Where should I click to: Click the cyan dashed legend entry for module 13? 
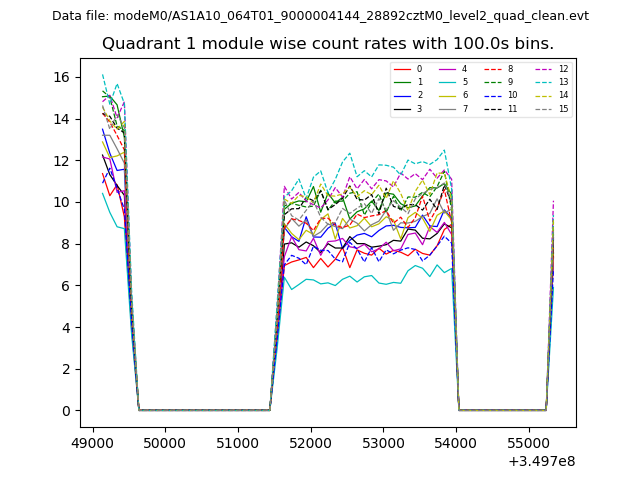[x=543, y=82]
